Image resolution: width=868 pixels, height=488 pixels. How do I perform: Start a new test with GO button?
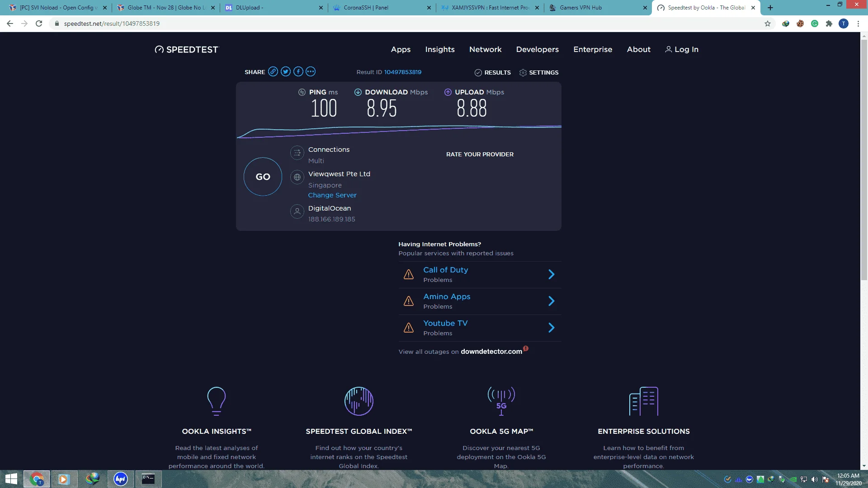263,177
